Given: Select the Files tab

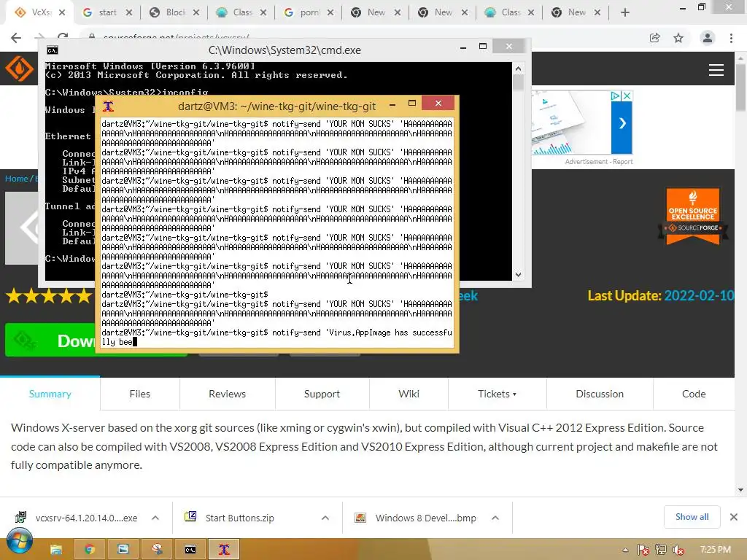Looking at the screenshot, I should click(139, 394).
